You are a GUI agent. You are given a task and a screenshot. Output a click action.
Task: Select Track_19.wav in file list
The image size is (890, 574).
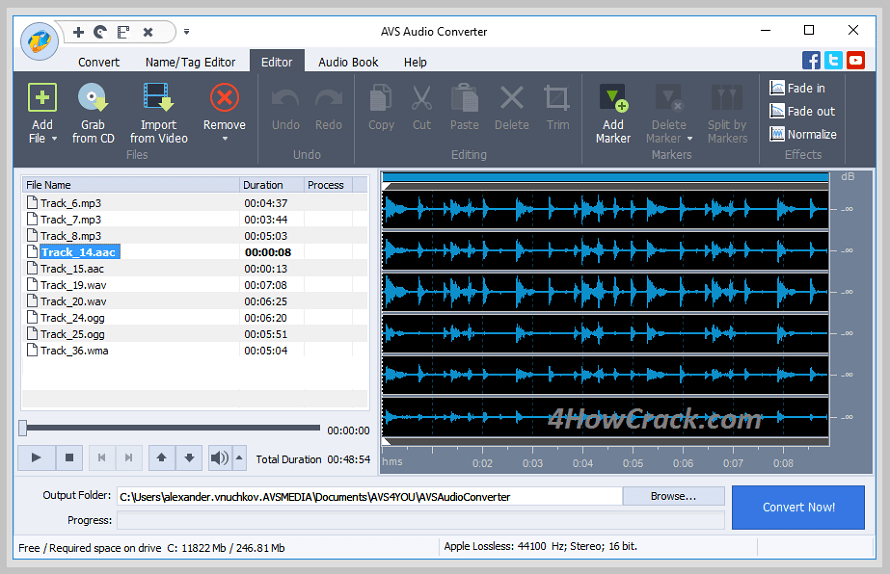click(195, 285)
